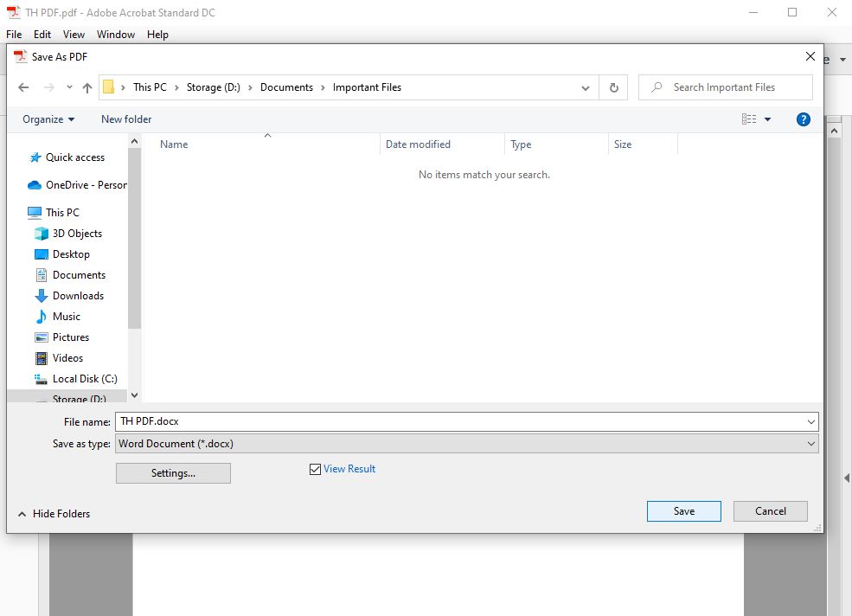Open the address bar dropdown arrow
Image resolution: width=852 pixels, height=616 pixels.
(x=586, y=87)
